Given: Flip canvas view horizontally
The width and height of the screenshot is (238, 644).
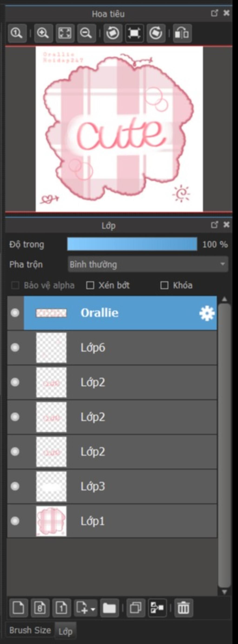Looking at the screenshot, I should tap(182, 33).
